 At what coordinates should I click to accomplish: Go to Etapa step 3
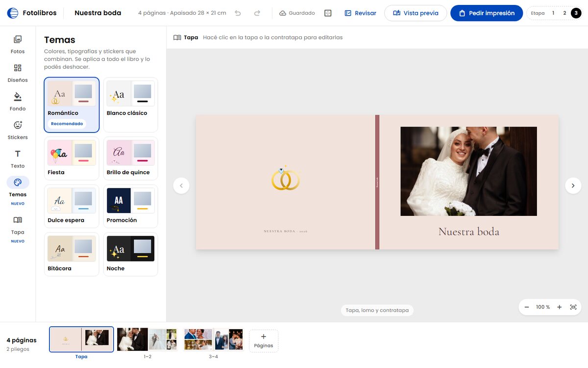coord(576,13)
